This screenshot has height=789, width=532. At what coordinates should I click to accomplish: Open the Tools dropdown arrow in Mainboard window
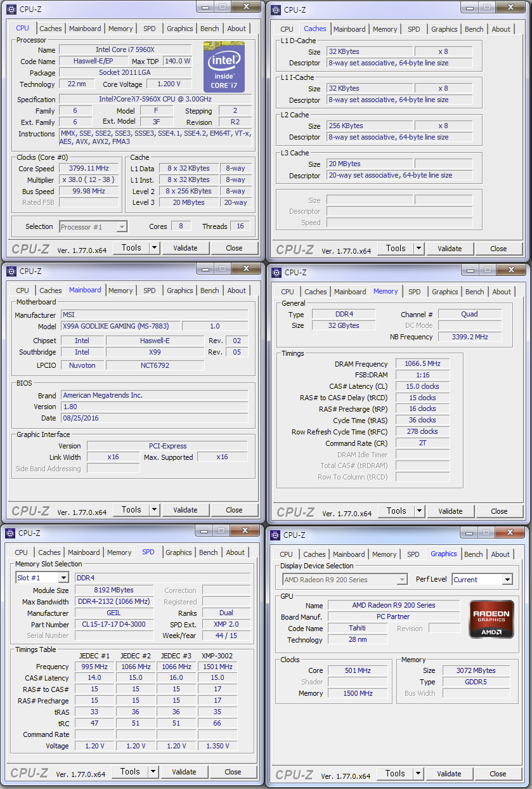click(154, 510)
